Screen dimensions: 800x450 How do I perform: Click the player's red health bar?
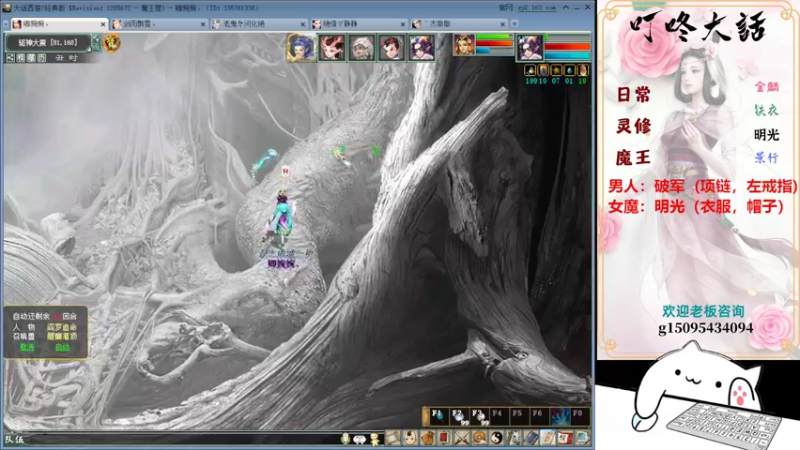tap(567, 46)
